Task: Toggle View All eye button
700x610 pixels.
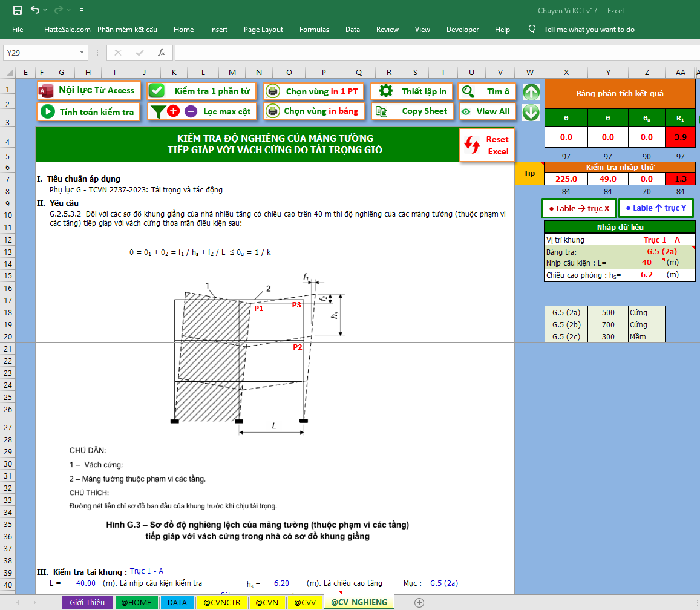Action: (487, 112)
